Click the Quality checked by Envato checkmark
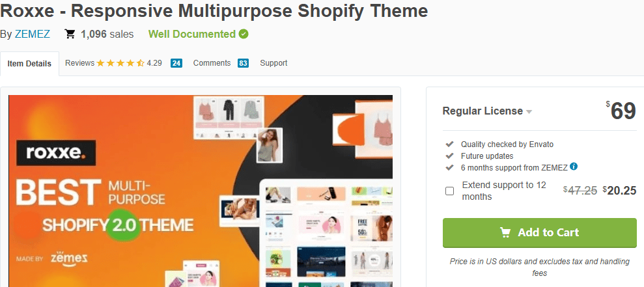The height and width of the screenshot is (287, 644). tap(450, 144)
